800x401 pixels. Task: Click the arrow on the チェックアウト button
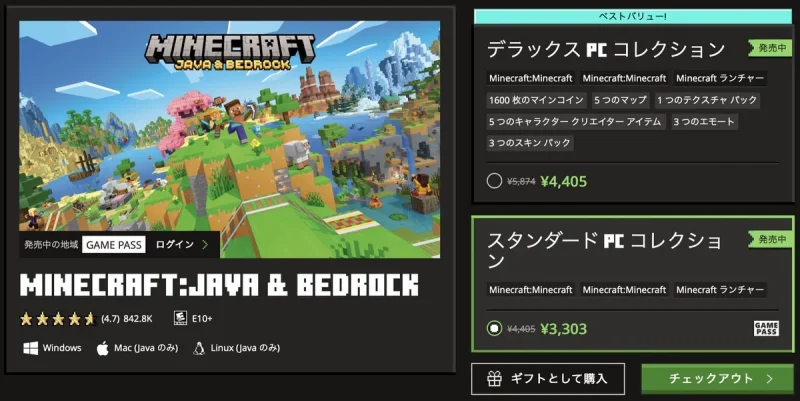coord(769,379)
